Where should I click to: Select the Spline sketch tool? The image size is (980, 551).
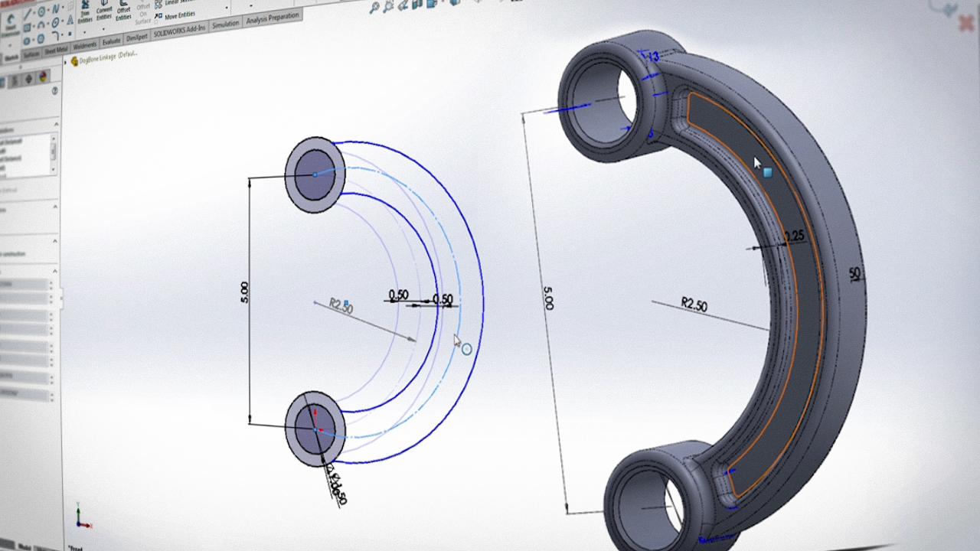(x=55, y=9)
